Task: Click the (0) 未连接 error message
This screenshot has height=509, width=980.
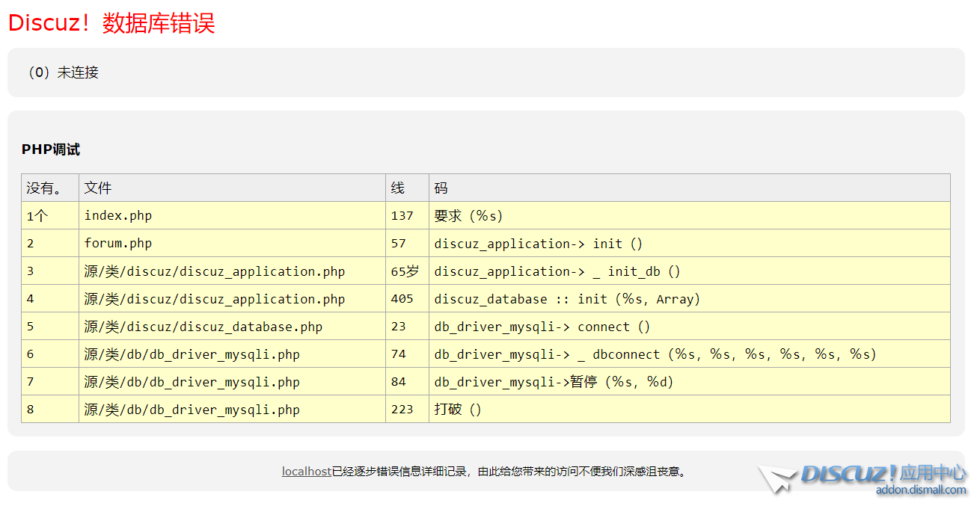Action: [63, 73]
